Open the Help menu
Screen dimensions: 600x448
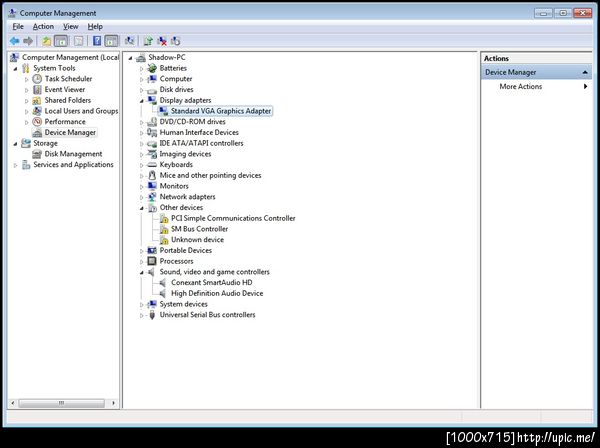coord(95,26)
